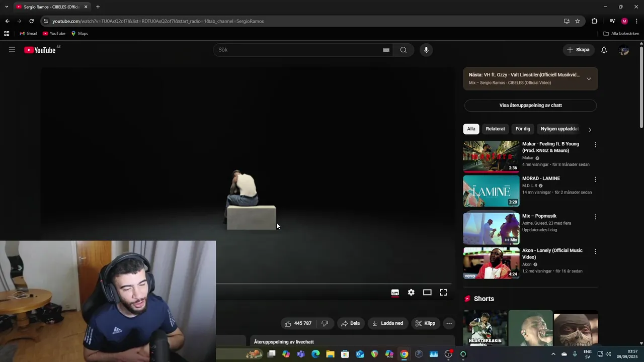
Task: Switch to the Sergio Ramos - CIBELES tab
Action: click(x=52, y=7)
